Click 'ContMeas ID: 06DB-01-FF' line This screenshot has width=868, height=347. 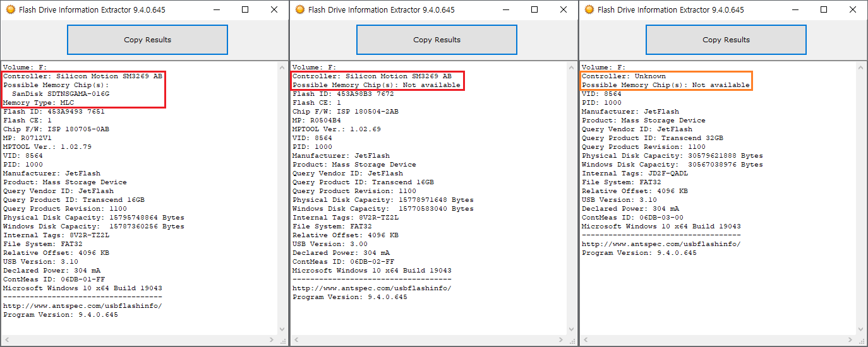point(54,279)
